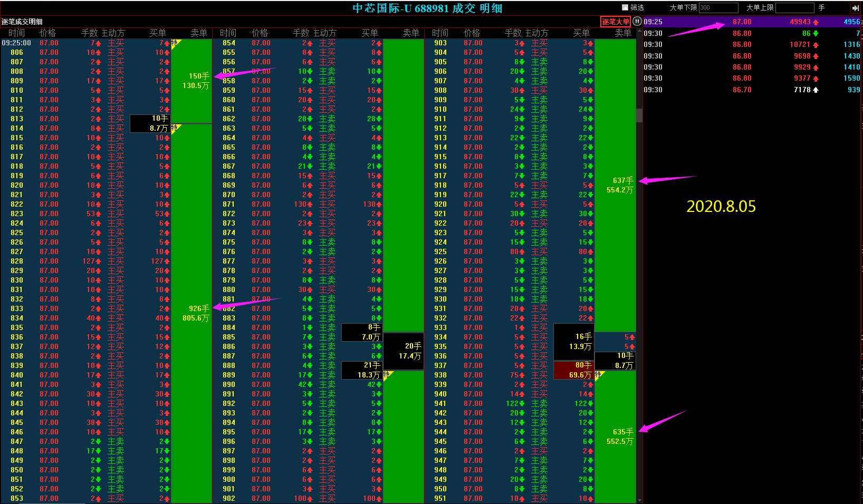Click the scrollbar up arrow below pause icon

639,31
